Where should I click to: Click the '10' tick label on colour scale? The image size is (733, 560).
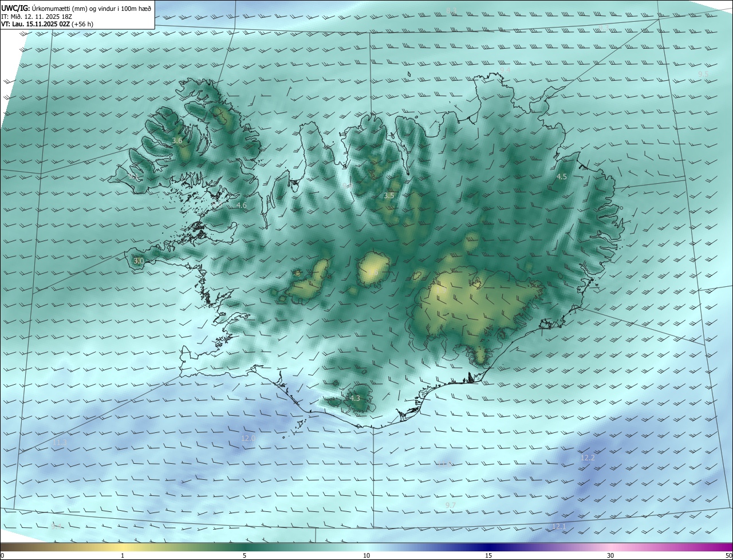pyautogui.click(x=366, y=556)
